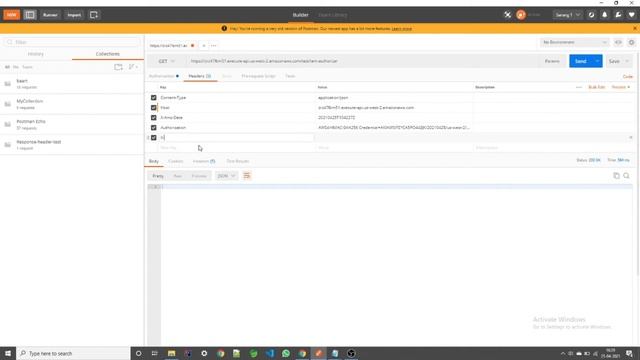The image size is (640, 360).
Task: Open manage environments gear icon
Action: click(x=631, y=42)
